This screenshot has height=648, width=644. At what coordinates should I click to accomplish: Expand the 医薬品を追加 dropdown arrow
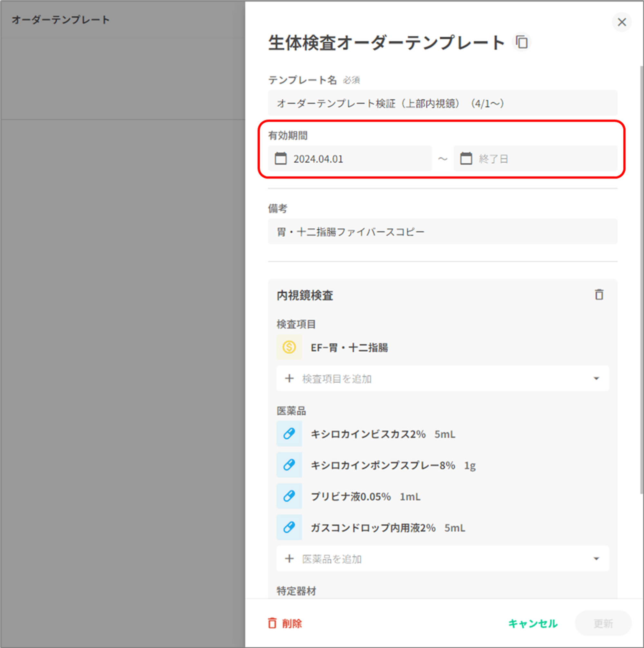(x=596, y=558)
